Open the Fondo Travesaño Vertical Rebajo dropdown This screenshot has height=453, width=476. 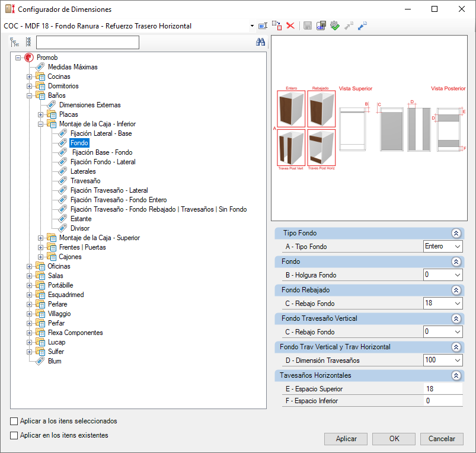458,331
